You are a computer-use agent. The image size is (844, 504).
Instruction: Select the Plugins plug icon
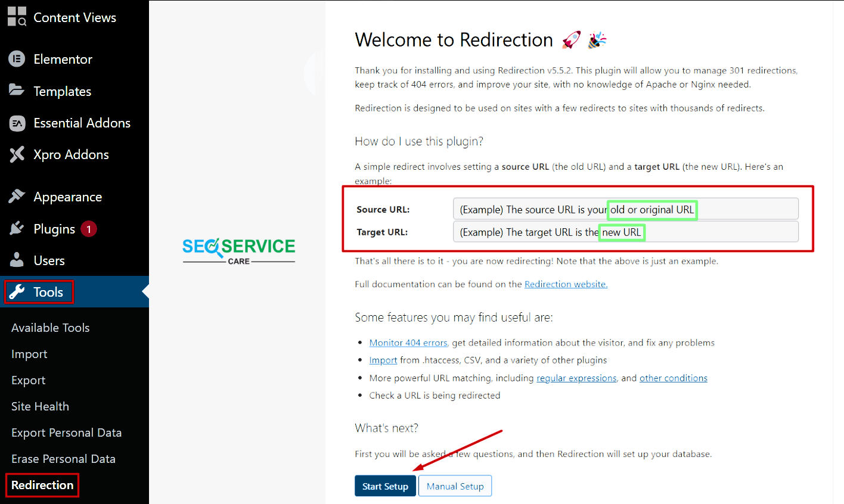pyautogui.click(x=17, y=228)
